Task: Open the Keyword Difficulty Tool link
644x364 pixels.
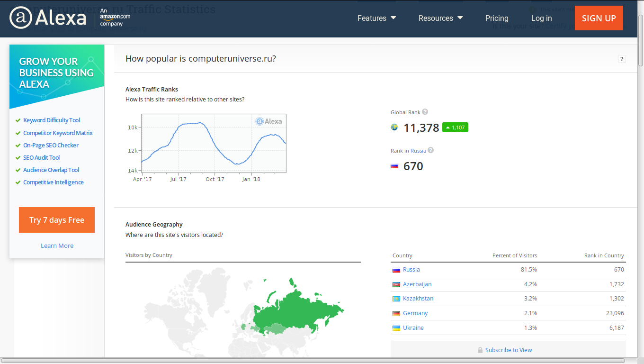Action: pos(52,120)
